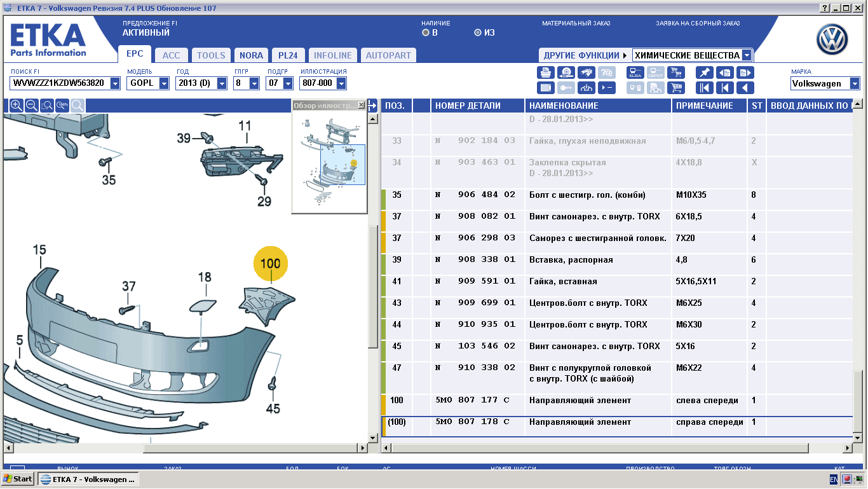Click the Windows Start button
868x489 pixels.
18,479
